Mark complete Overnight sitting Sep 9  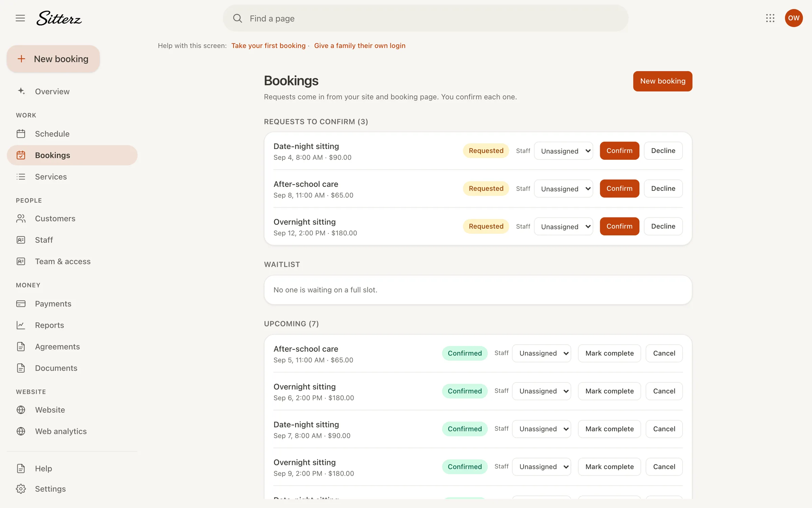(609, 467)
